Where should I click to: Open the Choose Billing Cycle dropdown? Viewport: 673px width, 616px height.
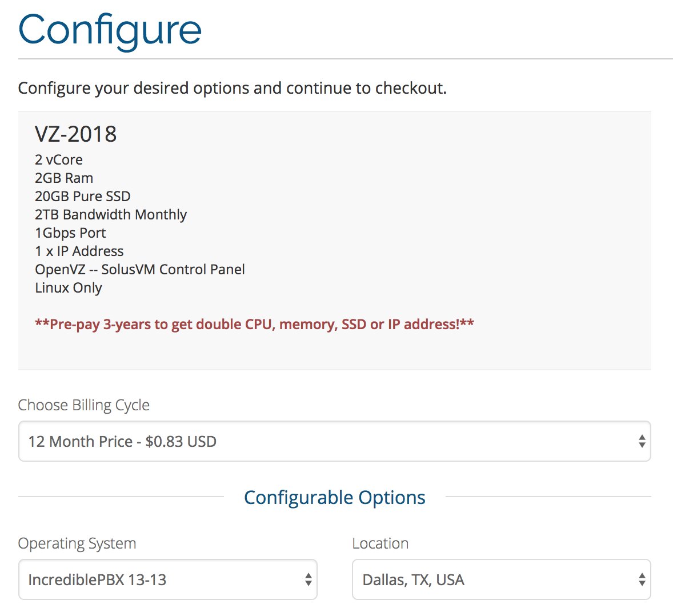[x=334, y=441]
